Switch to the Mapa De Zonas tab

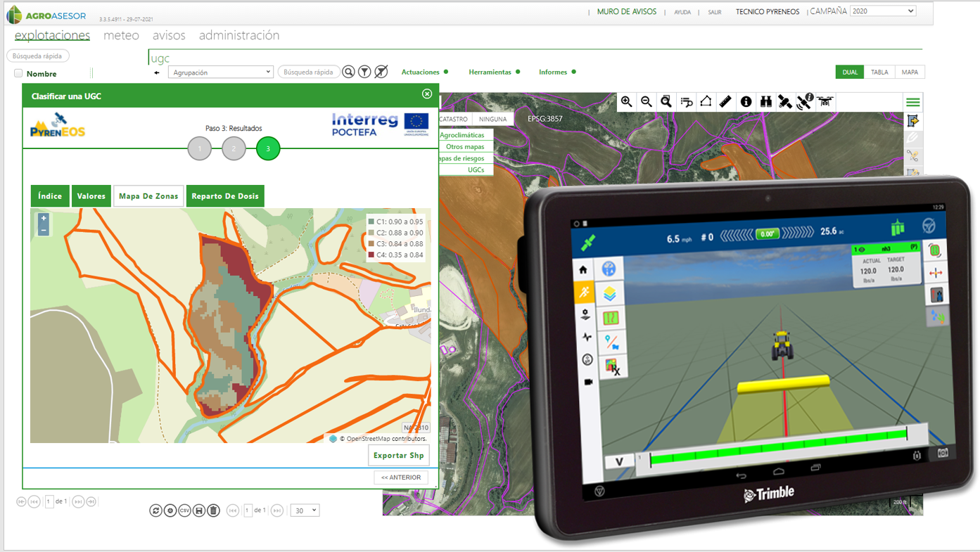[148, 196]
